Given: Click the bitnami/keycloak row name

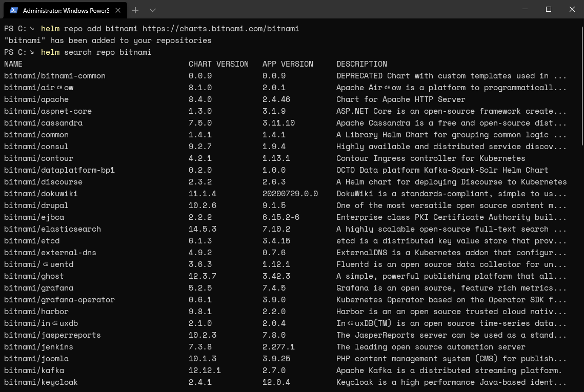Looking at the screenshot, I should coord(41,382).
